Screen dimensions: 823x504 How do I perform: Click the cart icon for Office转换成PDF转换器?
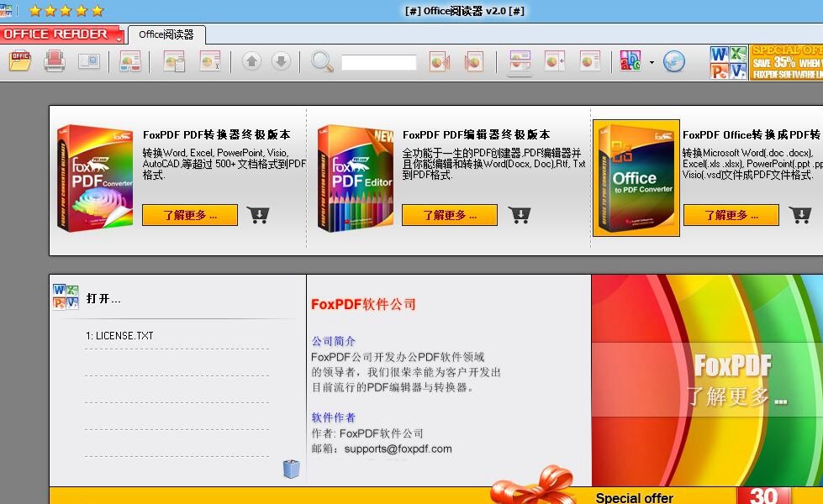pyautogui.click(x=800, y=215)
